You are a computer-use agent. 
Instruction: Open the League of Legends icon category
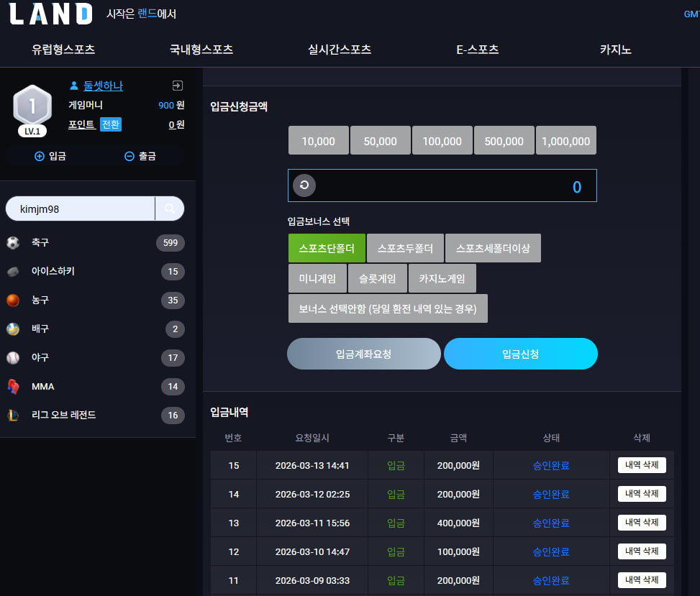tap(13, 416)
